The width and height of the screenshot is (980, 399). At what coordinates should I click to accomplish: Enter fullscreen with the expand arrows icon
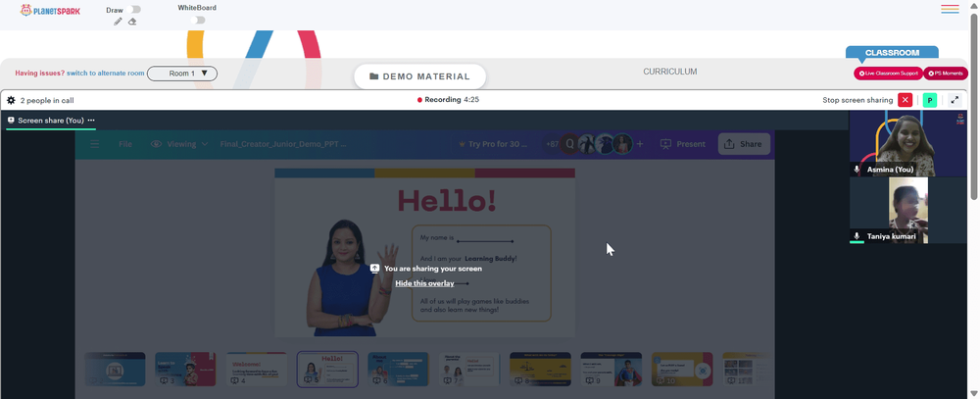[x=955, y=100]
